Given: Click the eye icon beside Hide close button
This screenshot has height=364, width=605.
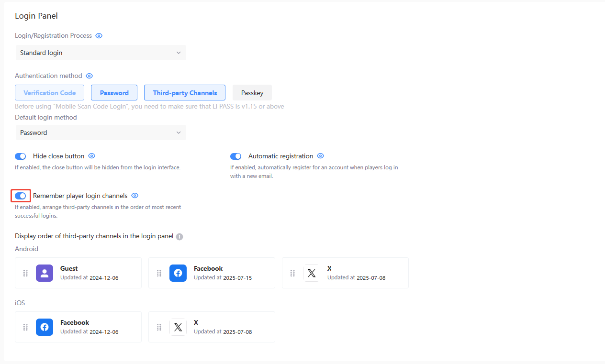Looking at the screenshot, I should click(91, 156).
